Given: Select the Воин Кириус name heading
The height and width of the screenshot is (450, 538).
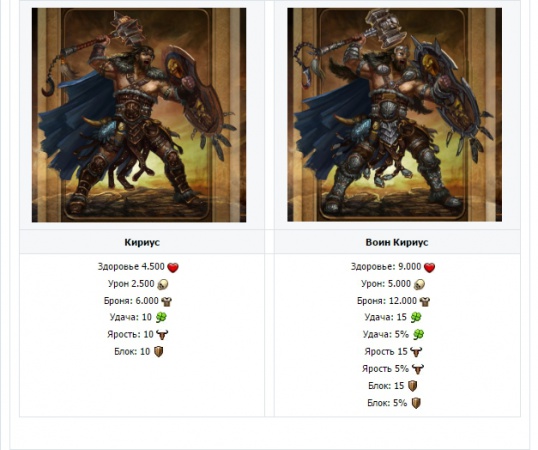Looking at the screenshot, I should [x=397, y=242].
